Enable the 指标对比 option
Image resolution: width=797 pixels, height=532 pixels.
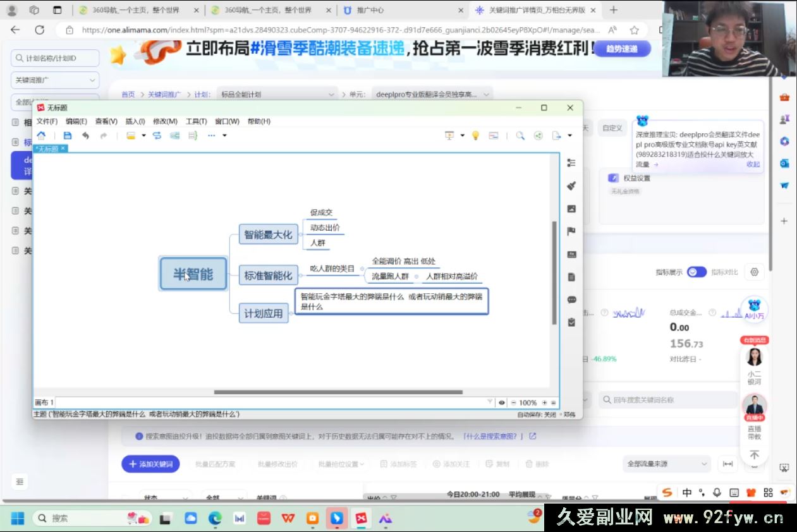(x=726, y=272)
